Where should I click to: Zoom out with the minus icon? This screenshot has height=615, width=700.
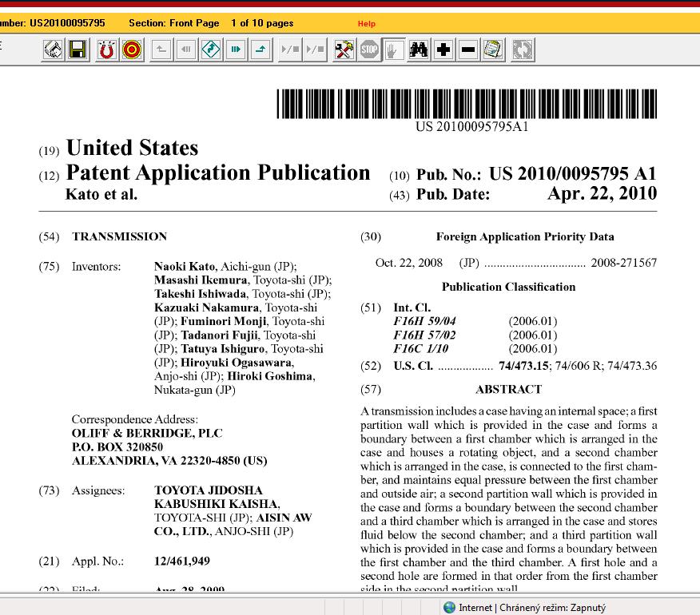pos(467,50)
